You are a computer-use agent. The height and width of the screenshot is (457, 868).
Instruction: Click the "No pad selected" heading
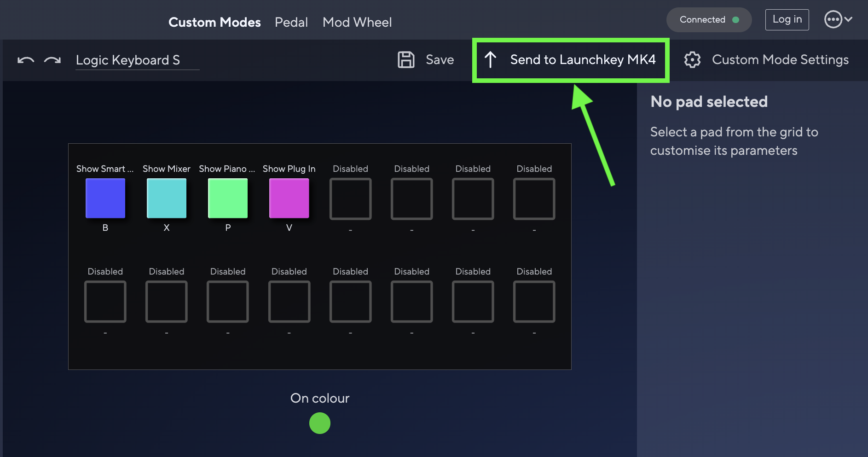tap(709, 101)
